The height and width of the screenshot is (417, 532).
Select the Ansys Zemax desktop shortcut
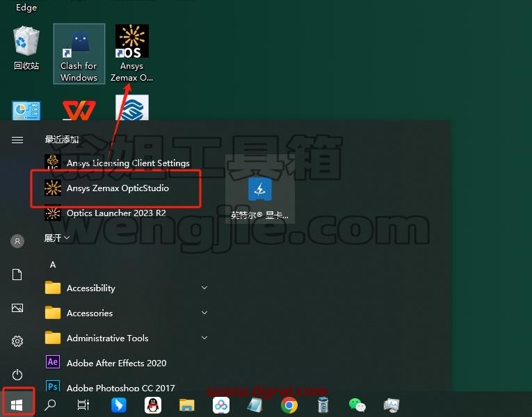(x=131, y=54)
